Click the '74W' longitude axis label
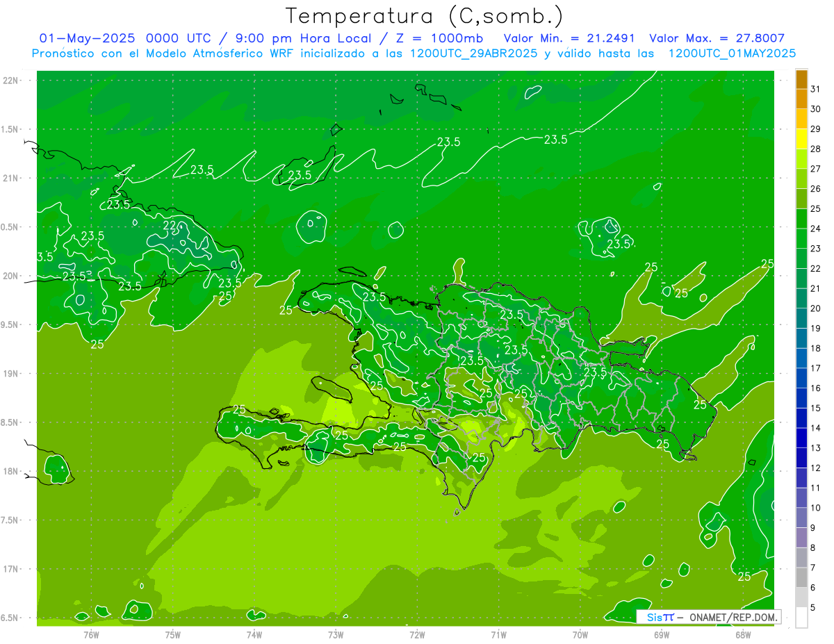The image size is (834, 644). pyautogui.click(x=254, y=634)
